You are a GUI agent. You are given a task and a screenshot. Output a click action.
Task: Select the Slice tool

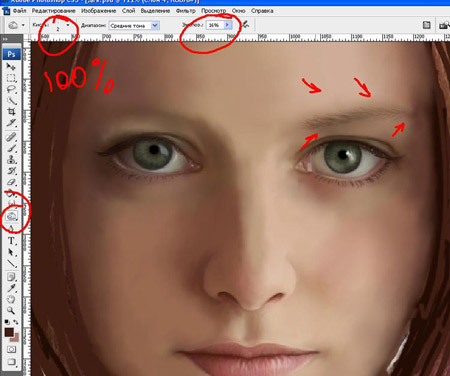coord(11,123)
